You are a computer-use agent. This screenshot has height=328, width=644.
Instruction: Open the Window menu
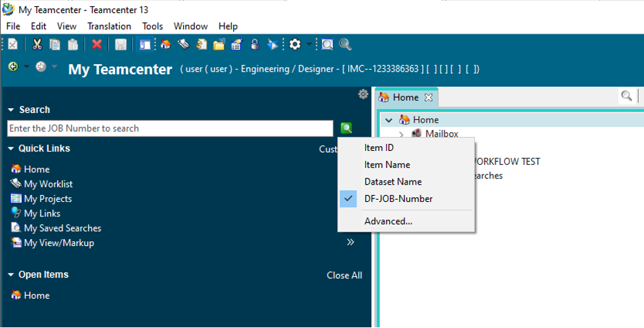[x=191, y=26]
